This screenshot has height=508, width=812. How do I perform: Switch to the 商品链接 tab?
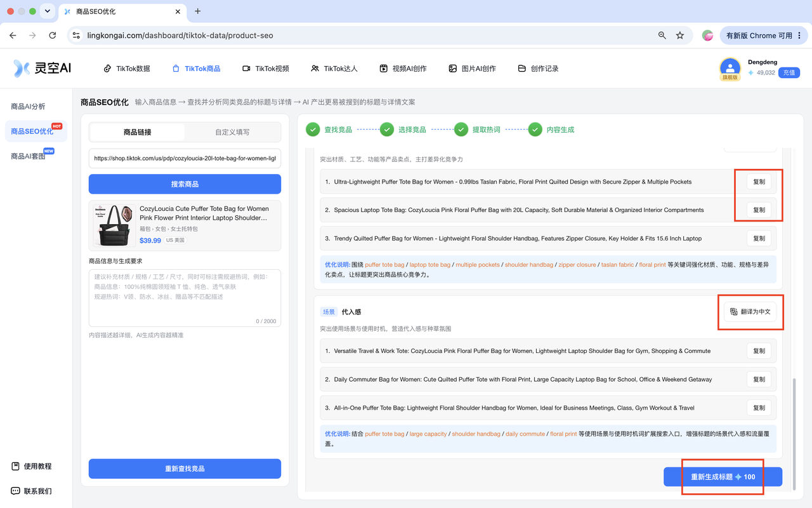pyautogui.click(x=138, y=132)
